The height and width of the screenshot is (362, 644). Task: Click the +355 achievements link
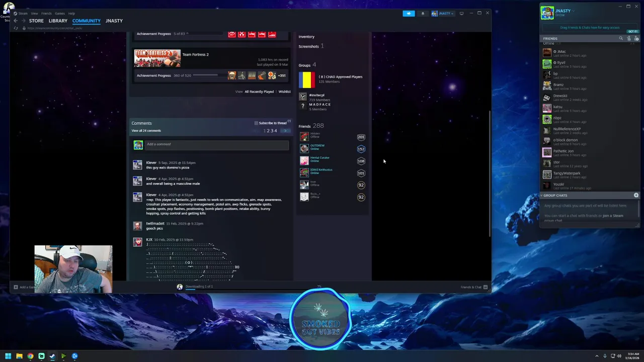tap(282, 75)
